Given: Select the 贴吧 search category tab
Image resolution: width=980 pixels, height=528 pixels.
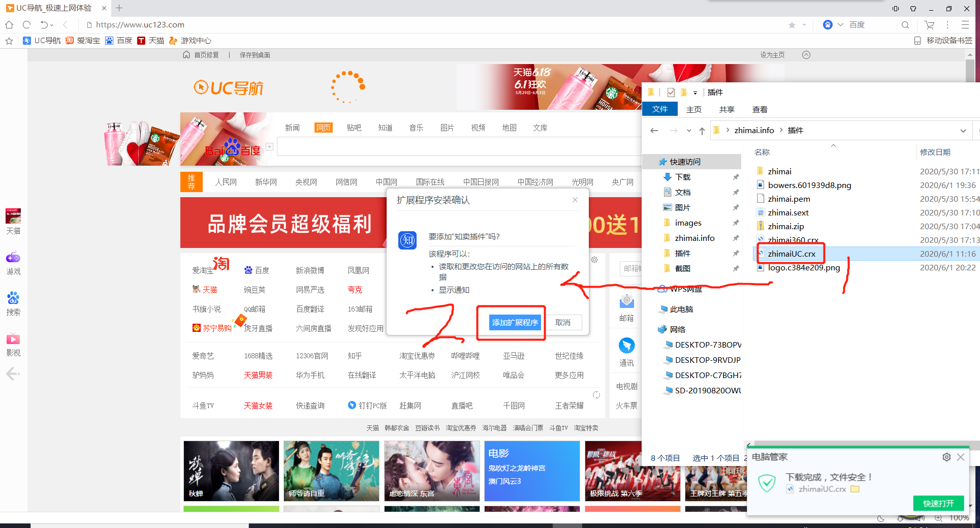Looking at the screenshot, I should click(x=354, y=128).
